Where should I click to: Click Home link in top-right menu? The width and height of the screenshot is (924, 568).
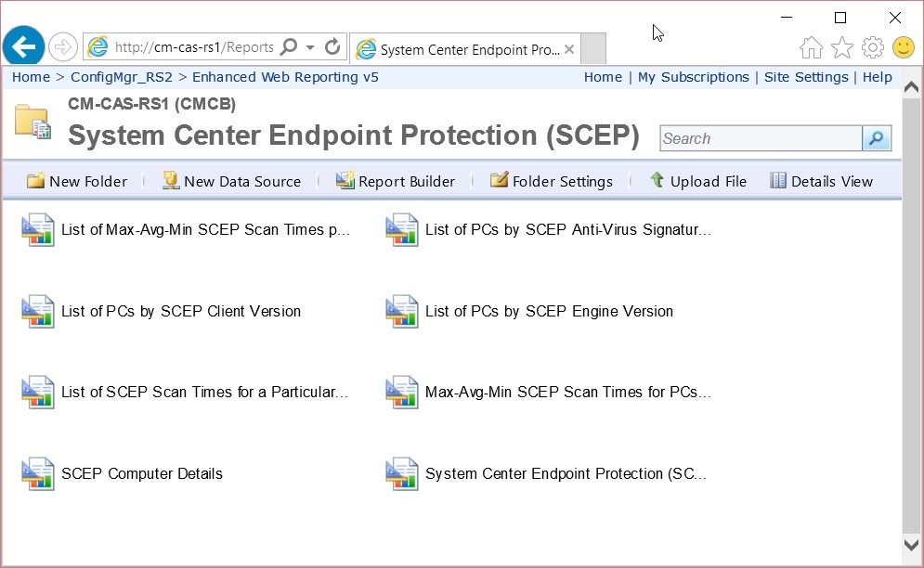tap(603, 77)
